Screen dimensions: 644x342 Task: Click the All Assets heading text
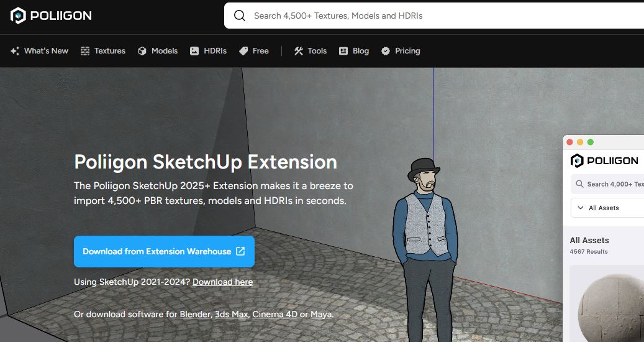[x=589, y=241]
